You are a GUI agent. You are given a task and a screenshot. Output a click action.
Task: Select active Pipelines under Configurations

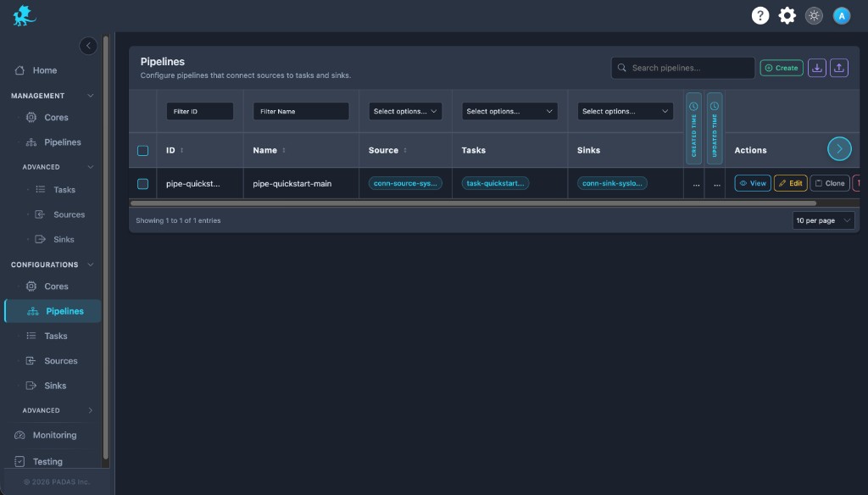point(53,311)
